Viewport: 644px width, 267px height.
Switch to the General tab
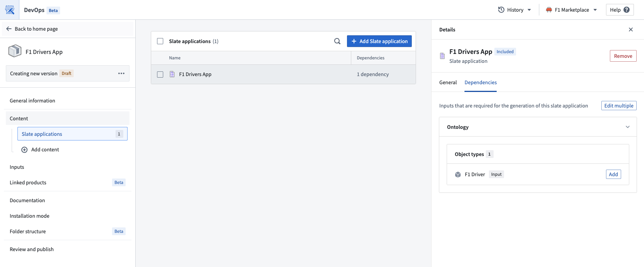pyautogui.click(x=448, y=82)
